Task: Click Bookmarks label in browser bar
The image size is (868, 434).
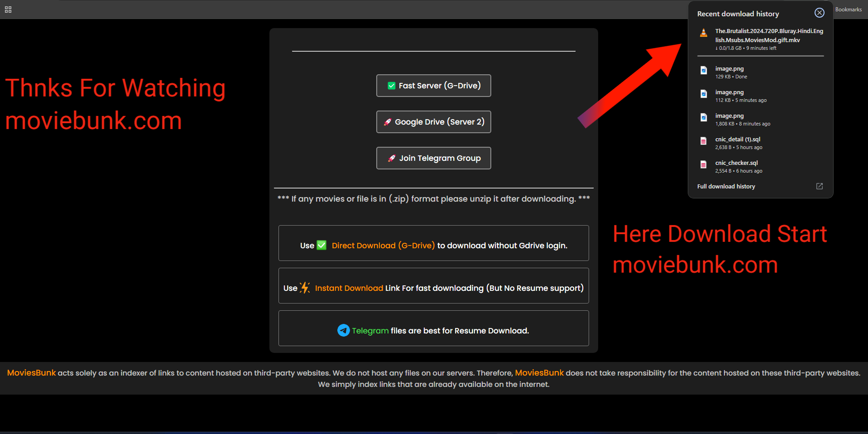Action: coord(848,10)
